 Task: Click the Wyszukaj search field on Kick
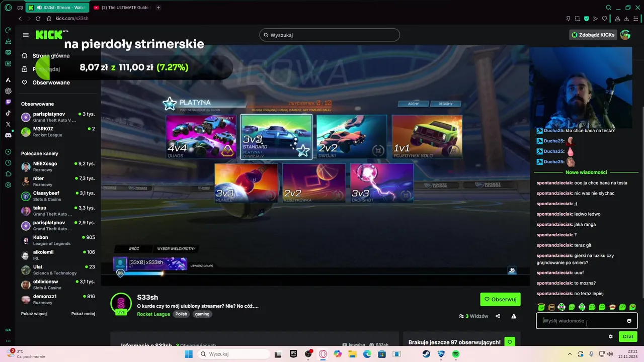click(330, 35)
